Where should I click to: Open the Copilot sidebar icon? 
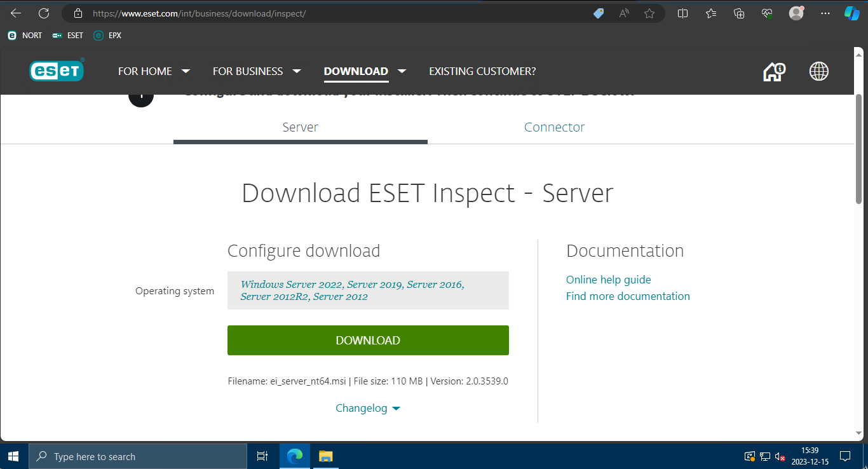[x=851, y=13]
